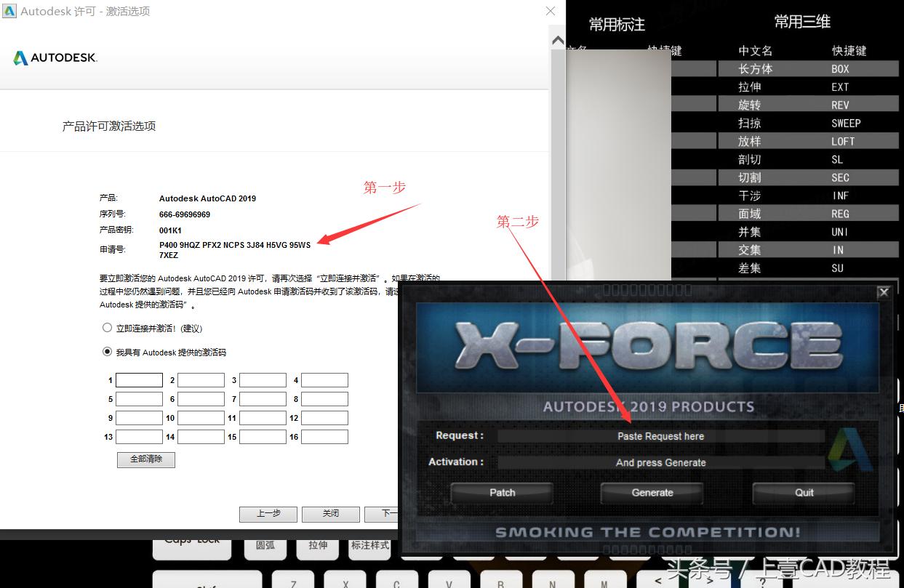
Task: Click the 关闭 button in the Autodesk dialog
Action: coord(331,513)
